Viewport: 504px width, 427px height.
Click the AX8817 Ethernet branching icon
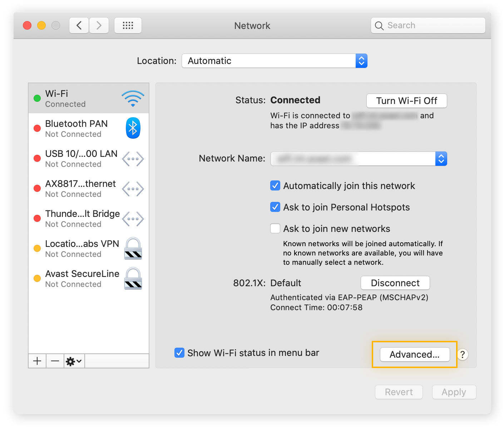click(x=133, y=188)
